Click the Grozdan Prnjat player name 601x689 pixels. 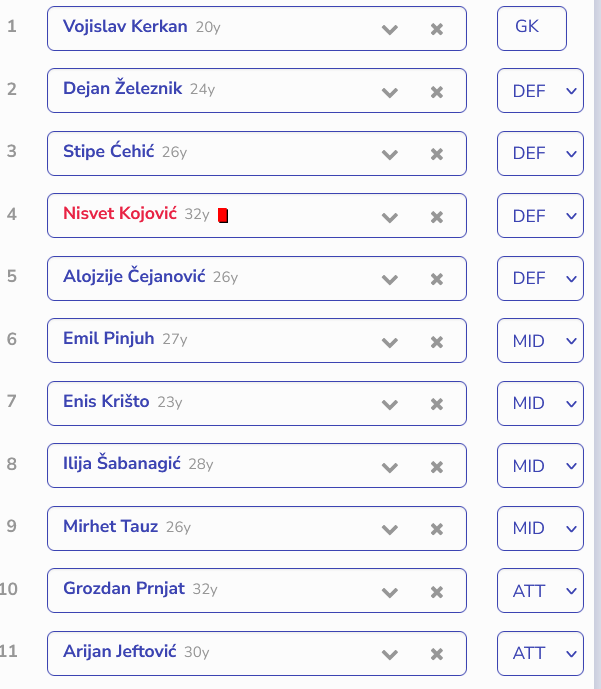point(124,588)
